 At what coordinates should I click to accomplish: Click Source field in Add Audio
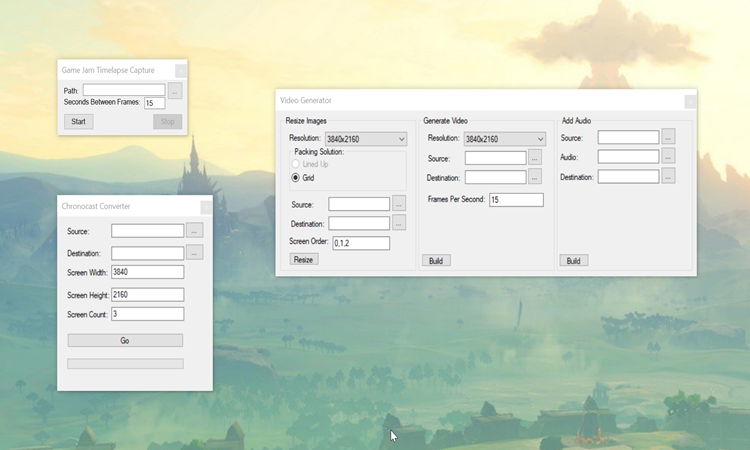[629, 137]
